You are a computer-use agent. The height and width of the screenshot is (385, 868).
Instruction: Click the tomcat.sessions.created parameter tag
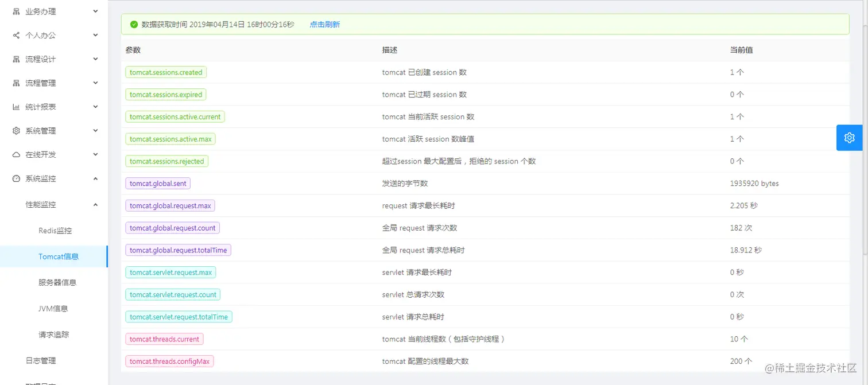coord(166,72)
